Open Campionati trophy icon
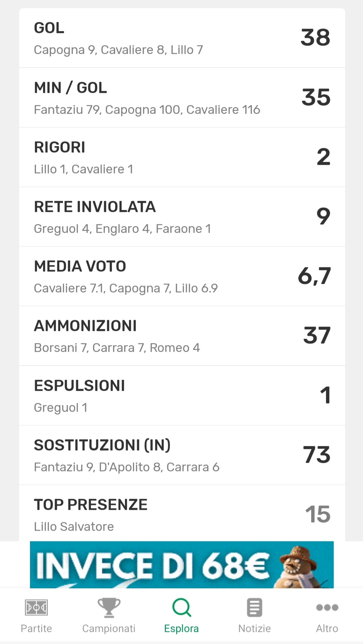 109,607
